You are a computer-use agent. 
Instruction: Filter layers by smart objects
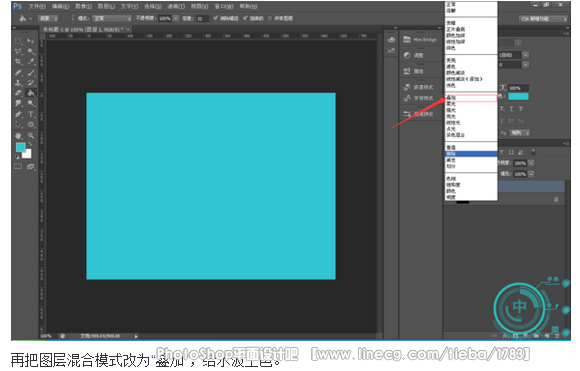(520, 152)
